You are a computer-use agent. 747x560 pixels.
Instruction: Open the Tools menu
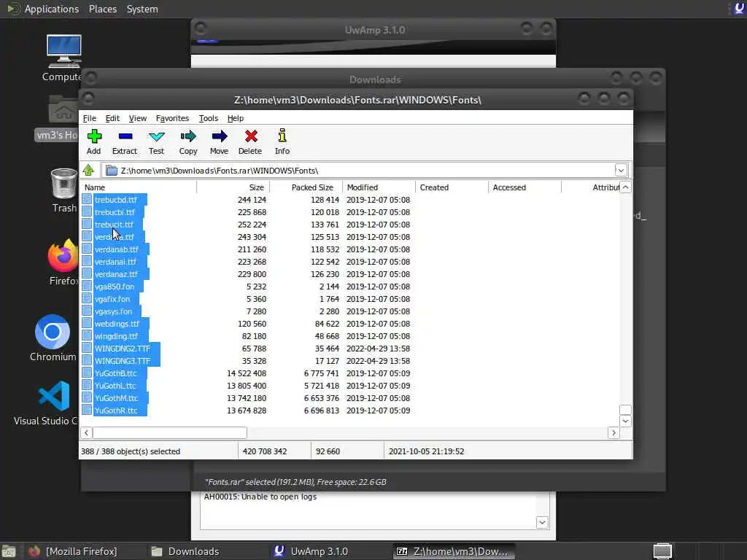208,118
